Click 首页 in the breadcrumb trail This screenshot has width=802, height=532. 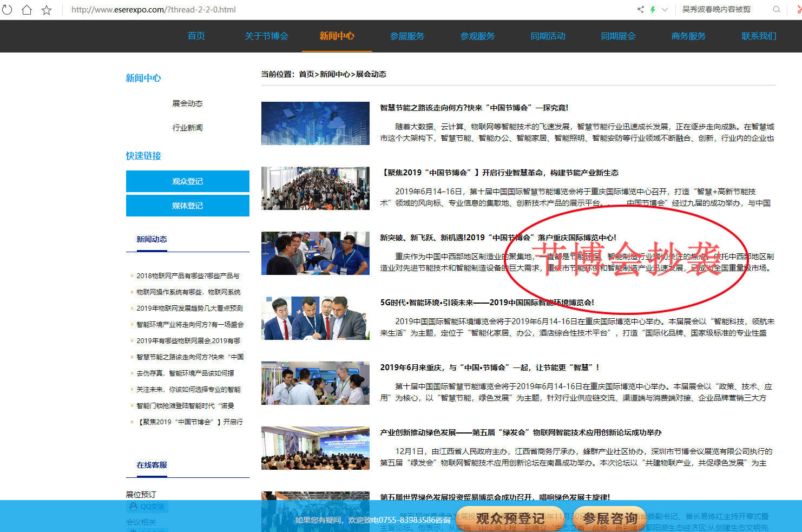(306, 74)
